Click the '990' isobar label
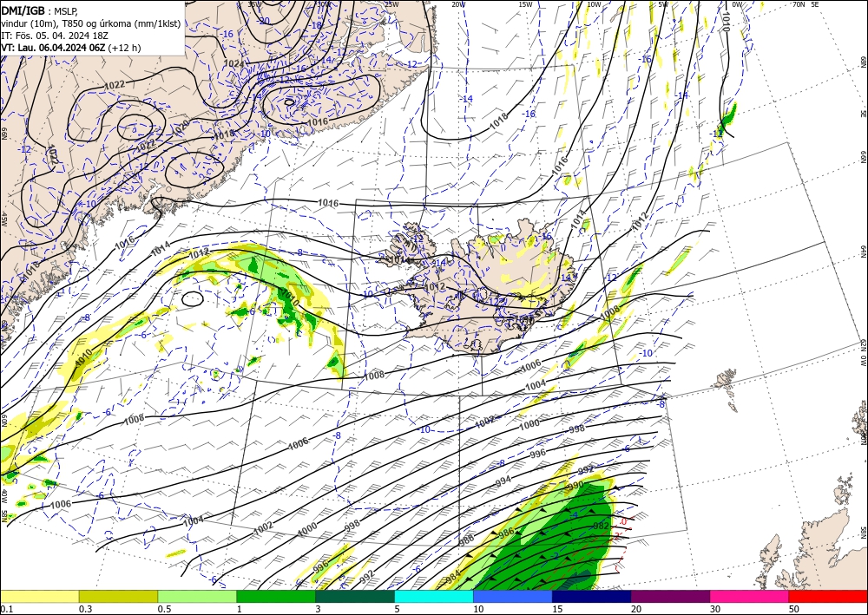Image resolution: width=868 pixels, height=615 pixels. [x=575, y=485]
